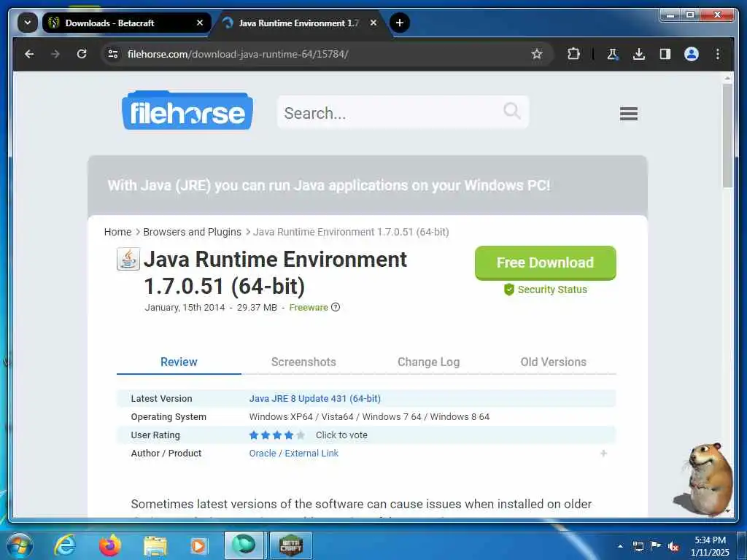Rate three stars in User Rating

[277, 435]
